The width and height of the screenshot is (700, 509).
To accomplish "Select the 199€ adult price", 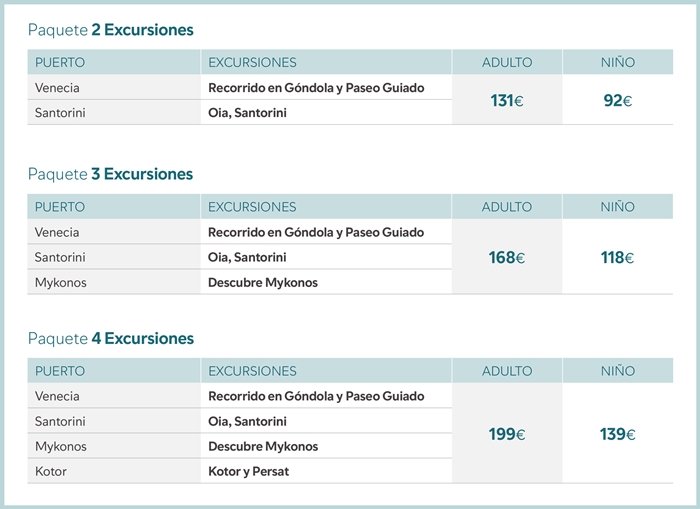I will 507,434.
